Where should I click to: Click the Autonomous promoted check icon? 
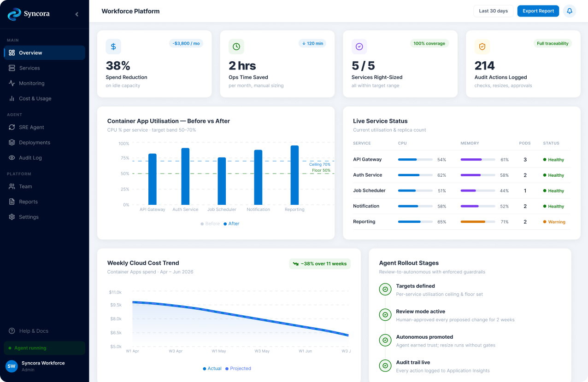pos(385,341)
